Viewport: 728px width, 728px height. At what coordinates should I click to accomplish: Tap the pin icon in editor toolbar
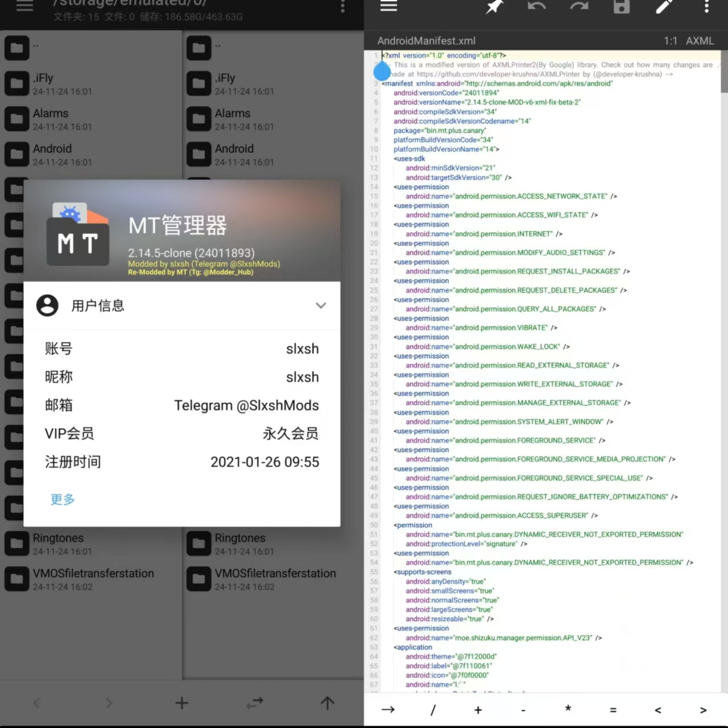tap(494, 6)
